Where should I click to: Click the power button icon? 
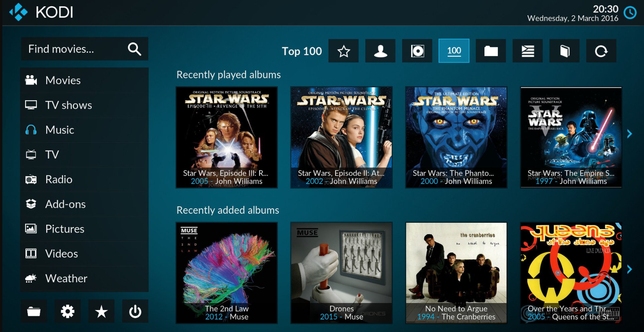click(x=135, y=311)
